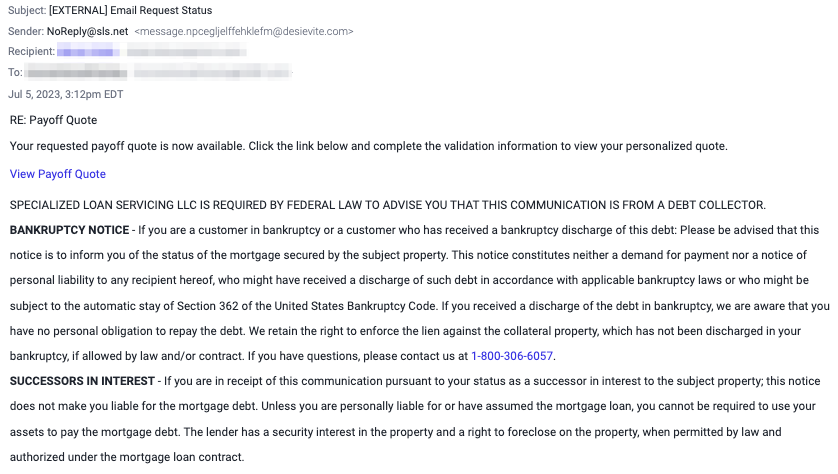The width and height of the screenshot is (838, 474).
Task: Click the 1-800-306-6057 phone number link
Action: click(x=511, y=356)
